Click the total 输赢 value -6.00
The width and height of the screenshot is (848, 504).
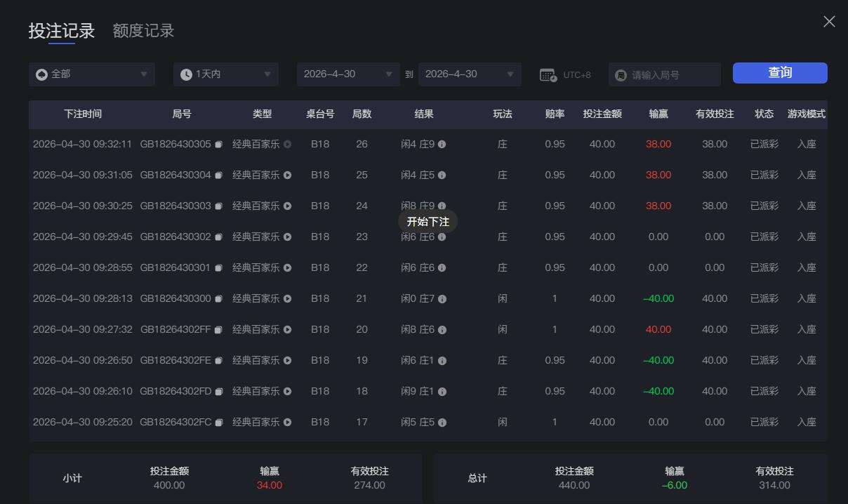coord(675,485)
